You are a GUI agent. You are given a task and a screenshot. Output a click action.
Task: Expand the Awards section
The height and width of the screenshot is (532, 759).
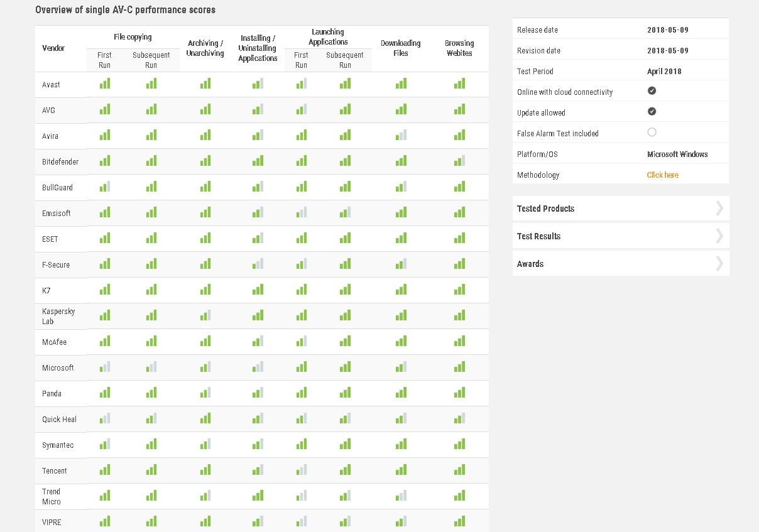point(620,264)
